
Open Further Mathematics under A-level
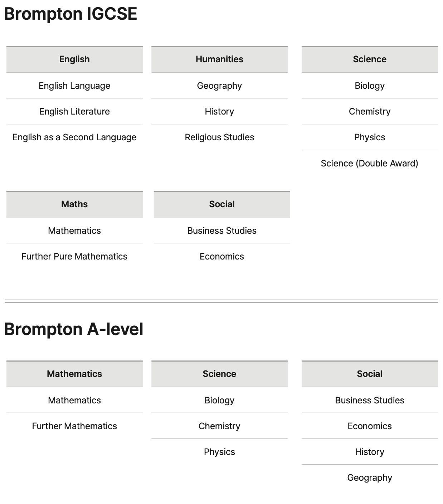[74, 426]
